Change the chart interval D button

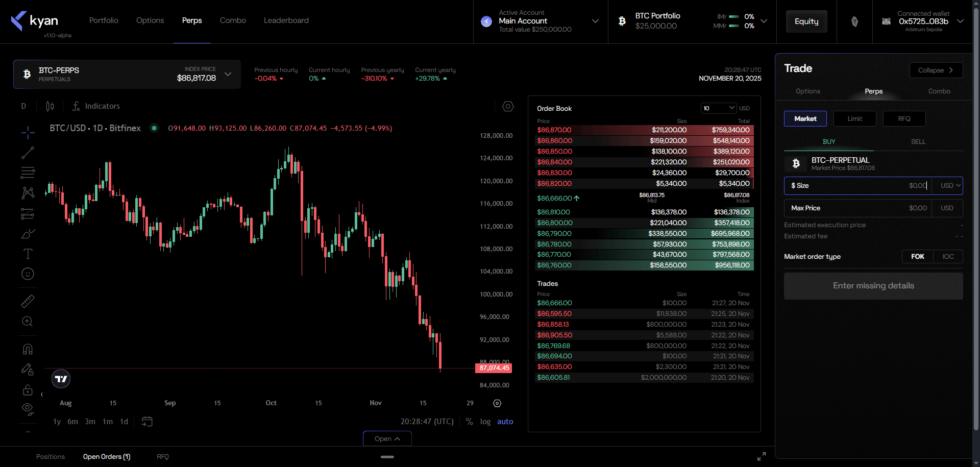click(23, 106)
